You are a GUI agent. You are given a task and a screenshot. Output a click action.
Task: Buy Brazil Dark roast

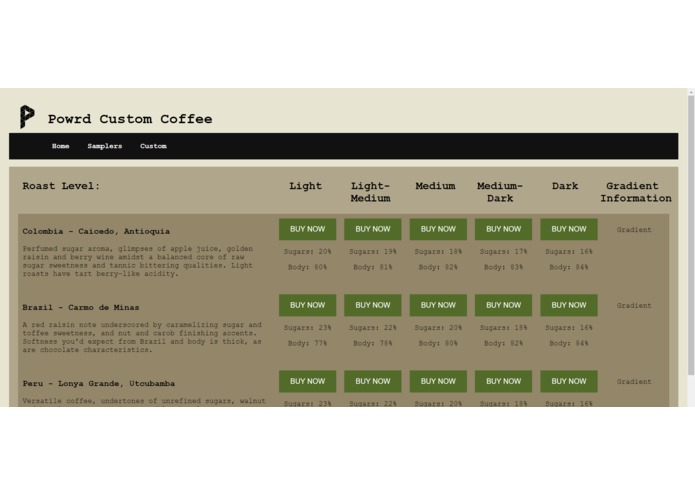tap(569, 305)
